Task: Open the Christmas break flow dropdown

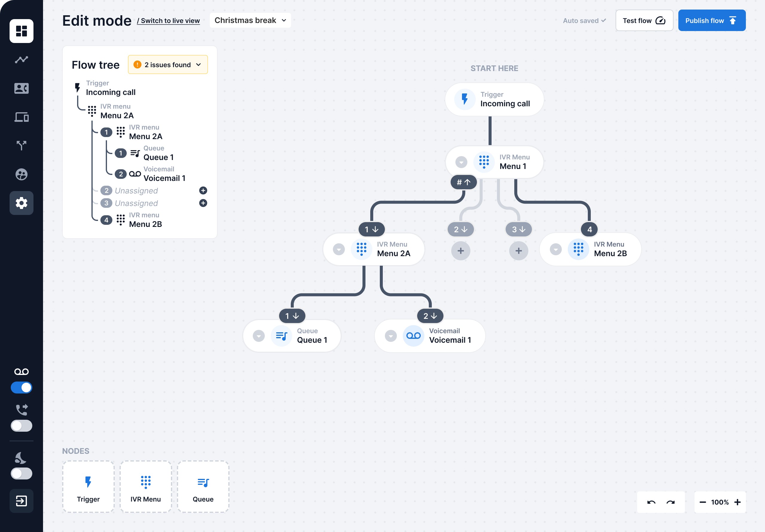Action: click(x=250, y=20)
